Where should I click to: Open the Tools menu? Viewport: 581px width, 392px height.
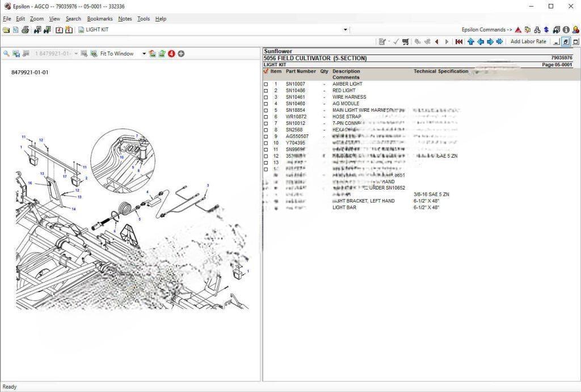coord(144,19)
